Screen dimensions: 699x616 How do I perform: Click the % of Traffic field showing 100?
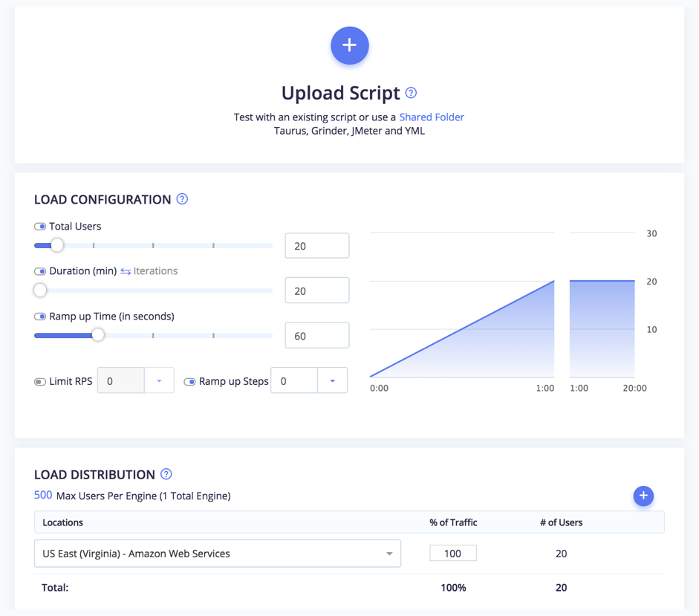(453, 553)
